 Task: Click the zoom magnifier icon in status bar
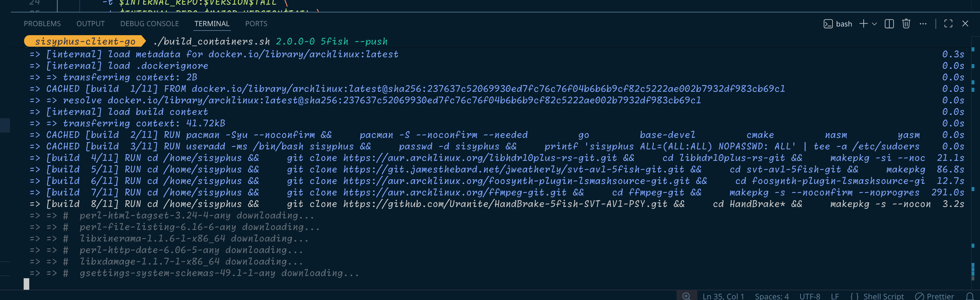[x=686, y=296]
